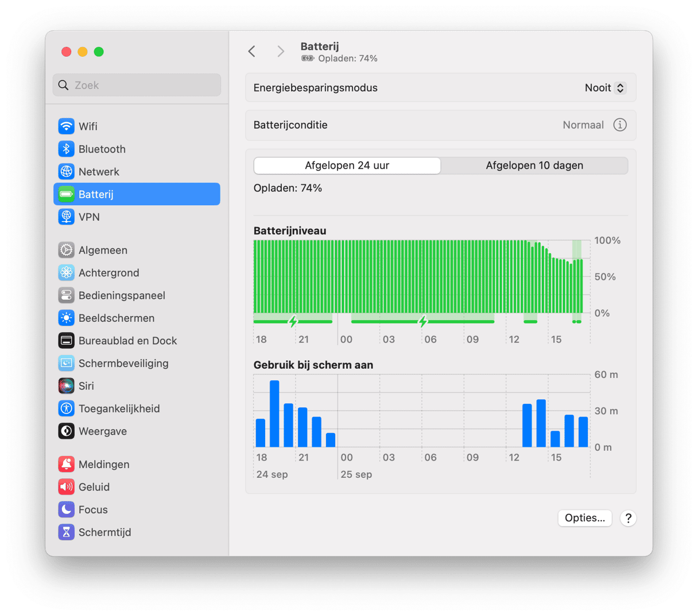698x616 pixels.
Task: Switch to Afgelopen 10 dagen tab
Action: pyautogui.click(x=534, y=166)
